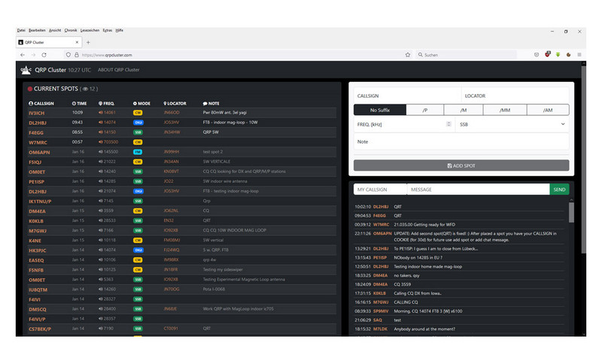Click the chat panel scrollbar thumb
Image resolution: width=602 pixels, height=364 pixels.
pyautogui.click(x=571, y=212)
